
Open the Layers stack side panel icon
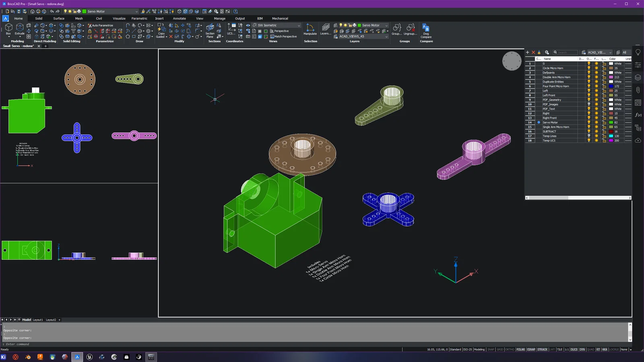tap(638, 77)
